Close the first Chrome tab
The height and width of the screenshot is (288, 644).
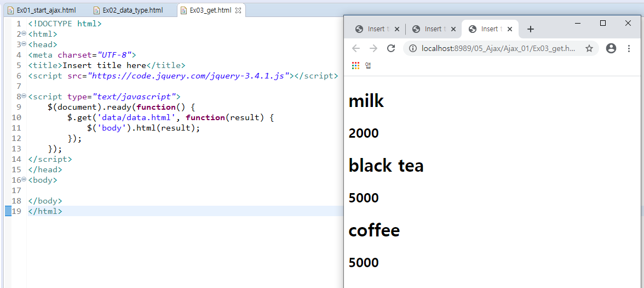point(396,29)
